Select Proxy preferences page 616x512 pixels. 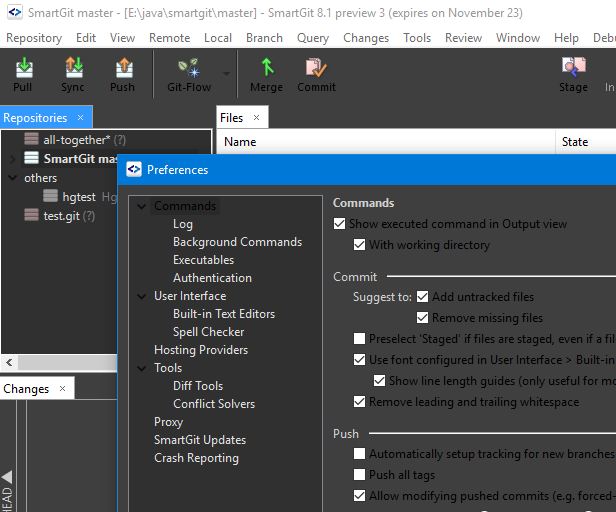tap(169, 422)
